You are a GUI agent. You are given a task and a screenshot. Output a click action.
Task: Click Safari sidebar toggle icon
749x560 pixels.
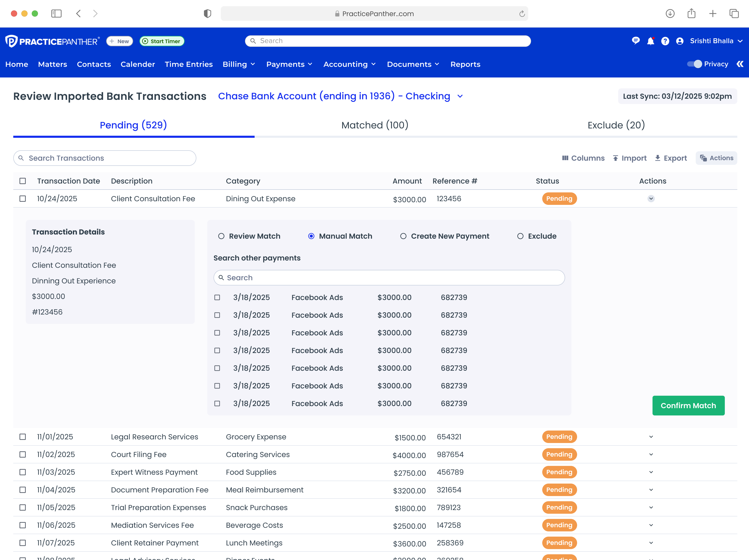56,14
